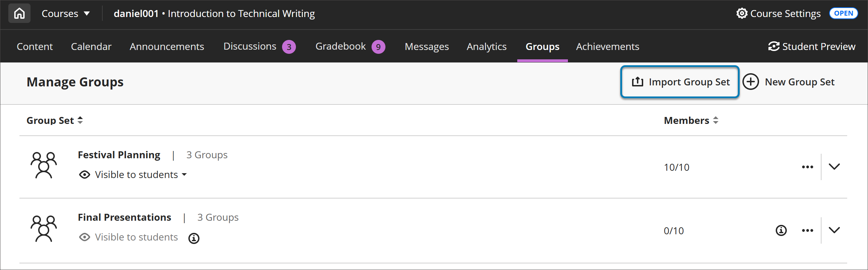The height and width of the screenshot is (270, 868).
Task: Click the New Group Set plus icon
Action: click(x=751, y=82)
